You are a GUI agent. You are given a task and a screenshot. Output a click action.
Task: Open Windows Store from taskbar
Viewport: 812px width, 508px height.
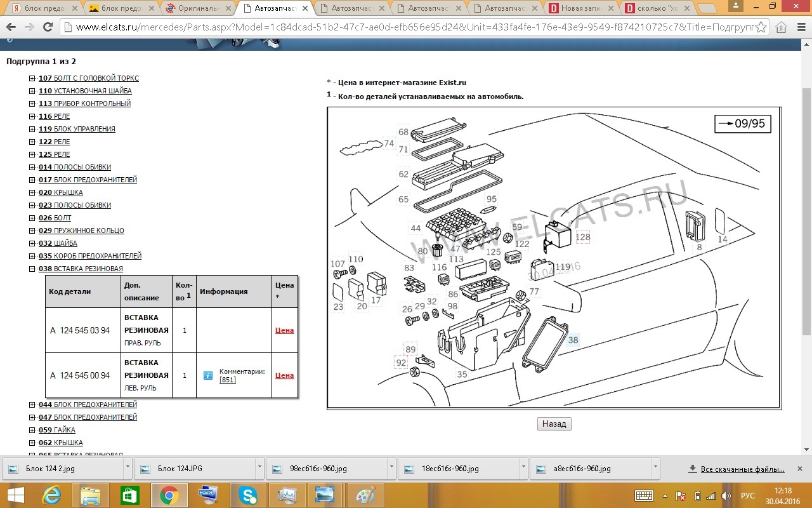click(x=129, y=495)
